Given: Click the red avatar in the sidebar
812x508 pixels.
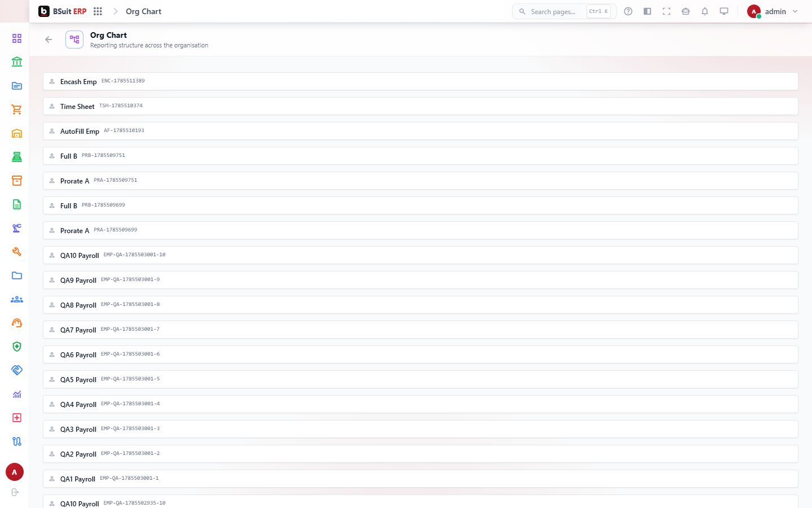Looking at the screenshot, I should click(x=15, y=472).
